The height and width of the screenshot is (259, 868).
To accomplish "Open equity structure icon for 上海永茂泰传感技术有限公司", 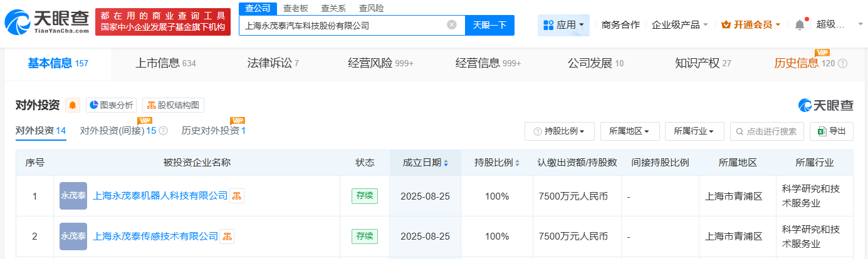I will click(x=227, y=236).
